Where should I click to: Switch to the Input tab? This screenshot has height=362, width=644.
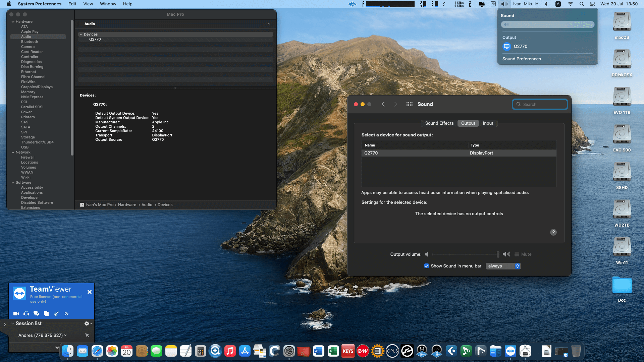[x=488, y=123]
